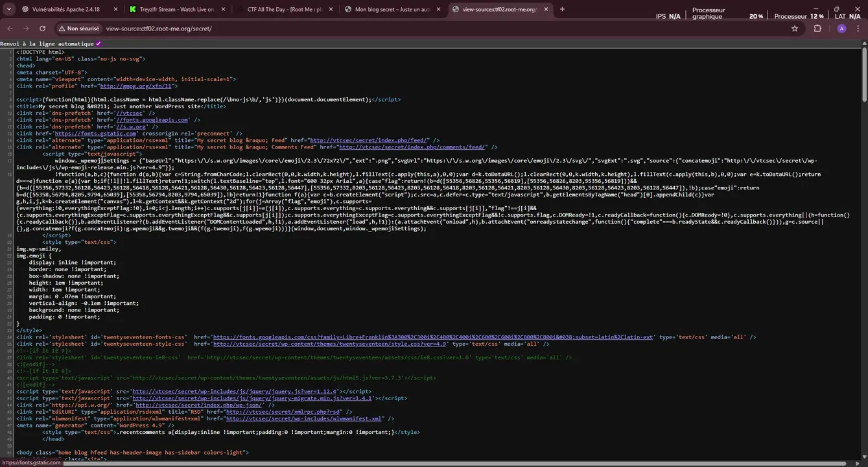This screenshot has width=868, height=467.
Task: Open the //fonts.googleapis.com dns-prefetch link
Action: click(152, 119)
